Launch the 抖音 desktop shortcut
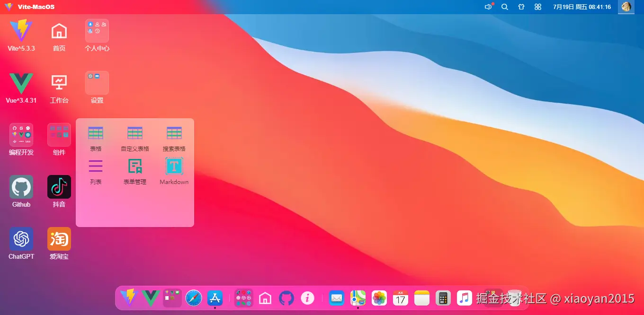 coord(59,187)
